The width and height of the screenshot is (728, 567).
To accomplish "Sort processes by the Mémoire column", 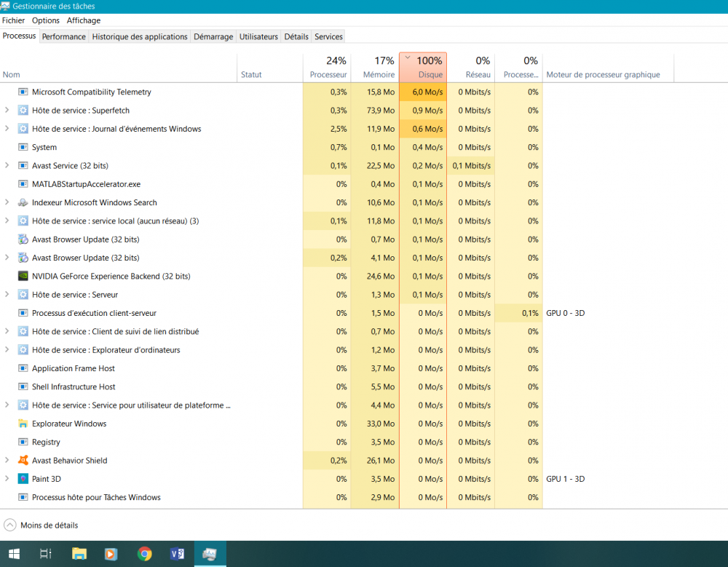I will pyautogui.click(x=374, y=67).
